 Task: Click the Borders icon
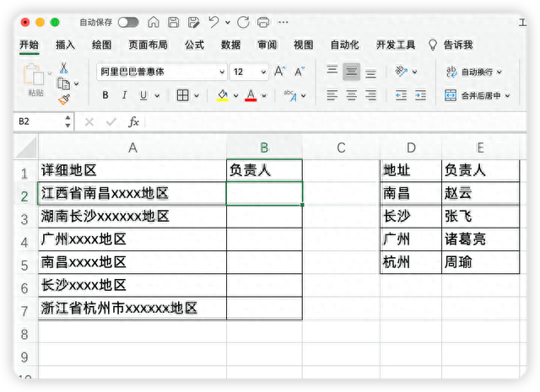182,95
